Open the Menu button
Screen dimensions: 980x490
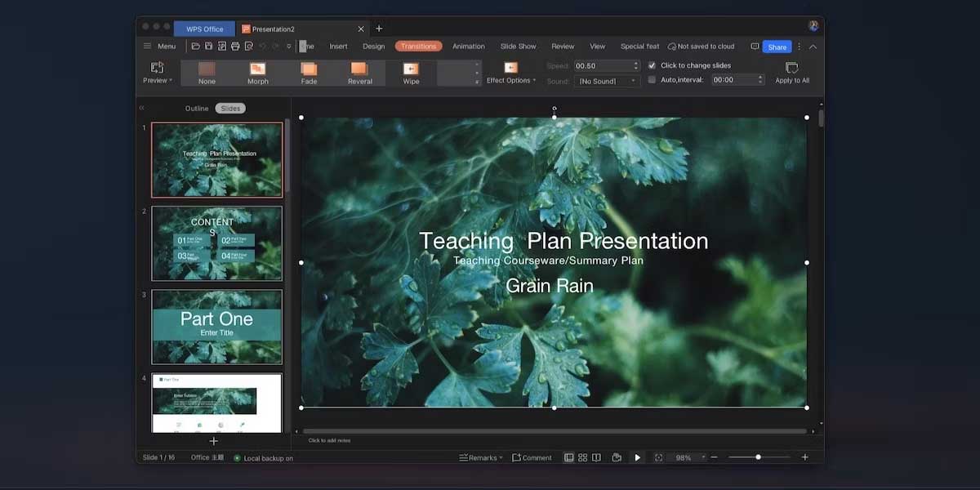160,47
